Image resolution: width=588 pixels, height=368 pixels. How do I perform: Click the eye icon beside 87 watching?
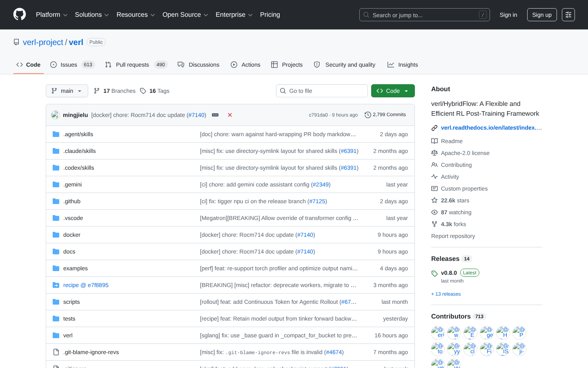point(434,212)
